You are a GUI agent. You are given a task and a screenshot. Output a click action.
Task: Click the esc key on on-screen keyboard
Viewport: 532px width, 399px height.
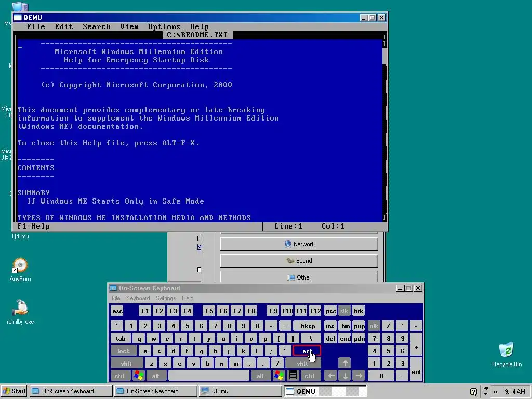point(117,311)
